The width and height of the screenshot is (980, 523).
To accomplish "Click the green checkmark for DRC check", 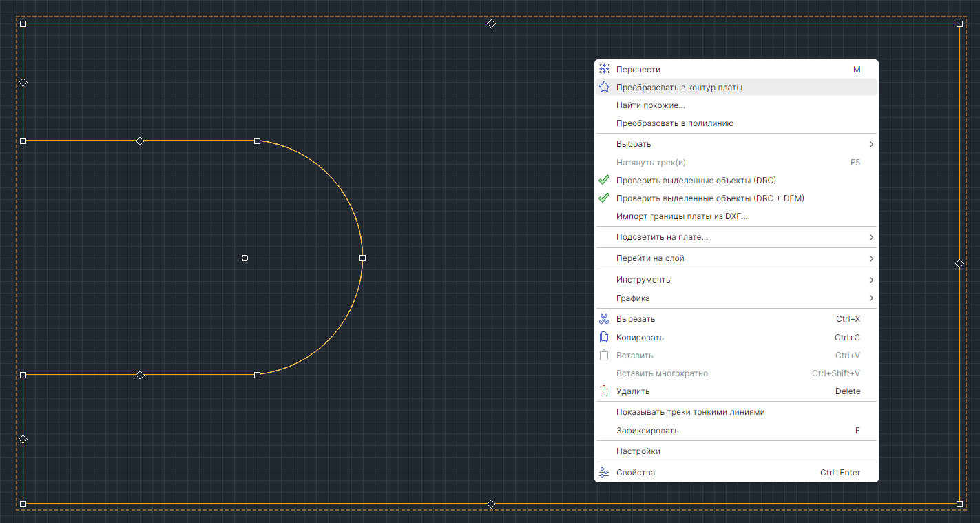I will tap(604, 180).
